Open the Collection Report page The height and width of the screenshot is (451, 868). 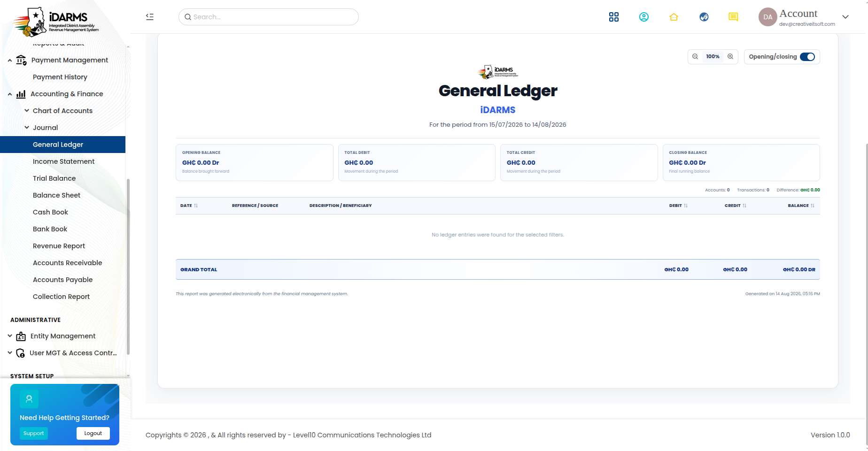61,297
